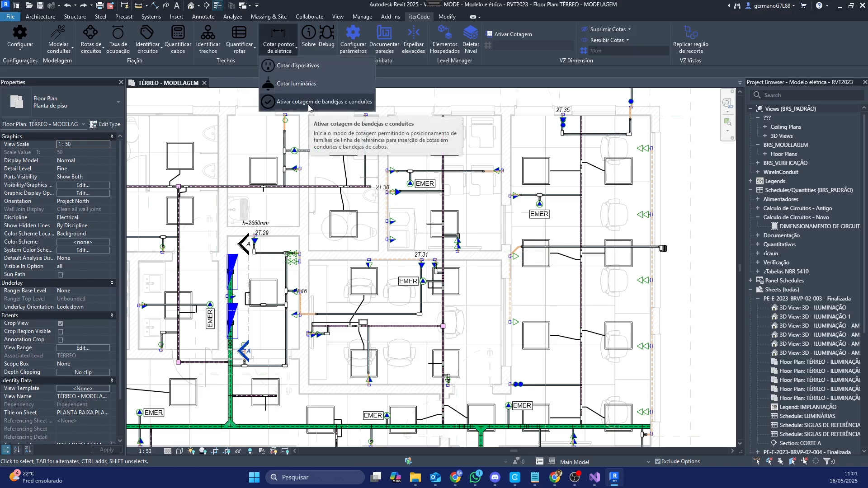
Task: Click the Configurar gear icon
Action: pyautogui.click(x=20, y=33)
